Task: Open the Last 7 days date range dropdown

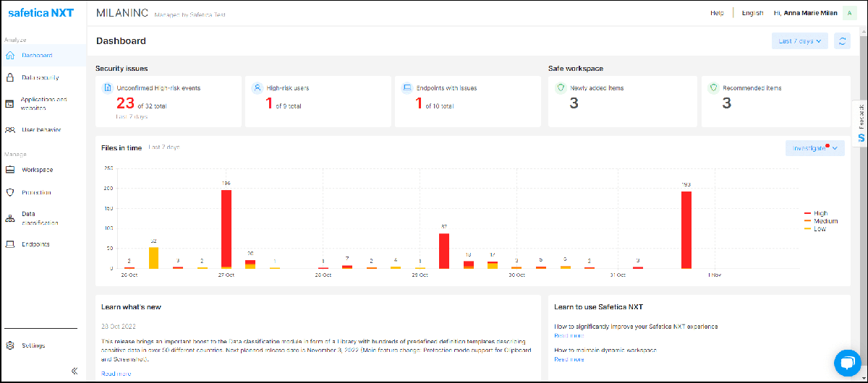Action: 800,41
